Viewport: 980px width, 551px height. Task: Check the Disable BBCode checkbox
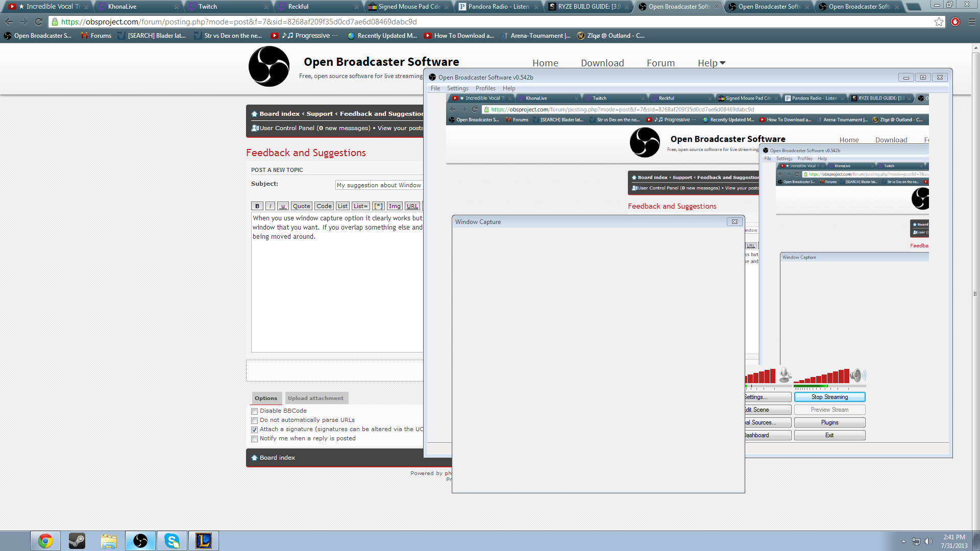254,411
